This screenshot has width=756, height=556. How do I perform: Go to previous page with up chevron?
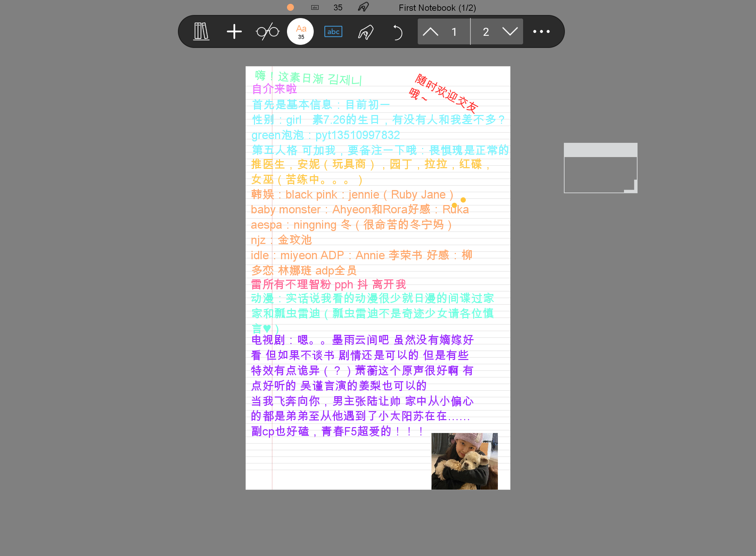[x=430, y=32]
